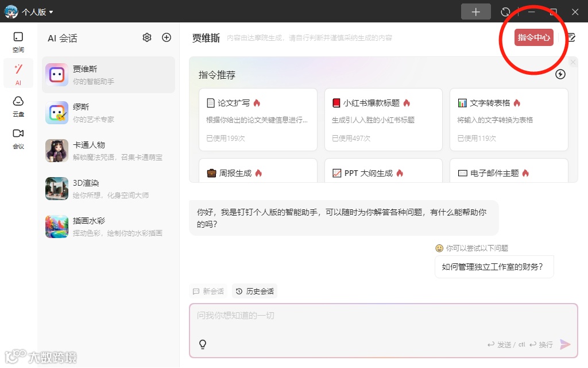Click the edit note icon beside 指令中心
The image size is (588, 368).
[x=571, y=37]
